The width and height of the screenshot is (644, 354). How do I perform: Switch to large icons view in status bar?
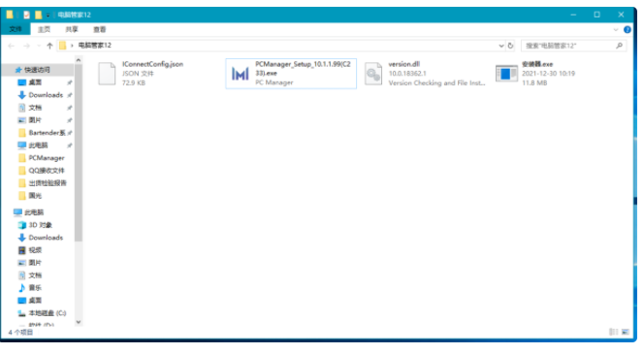point(626,332)
